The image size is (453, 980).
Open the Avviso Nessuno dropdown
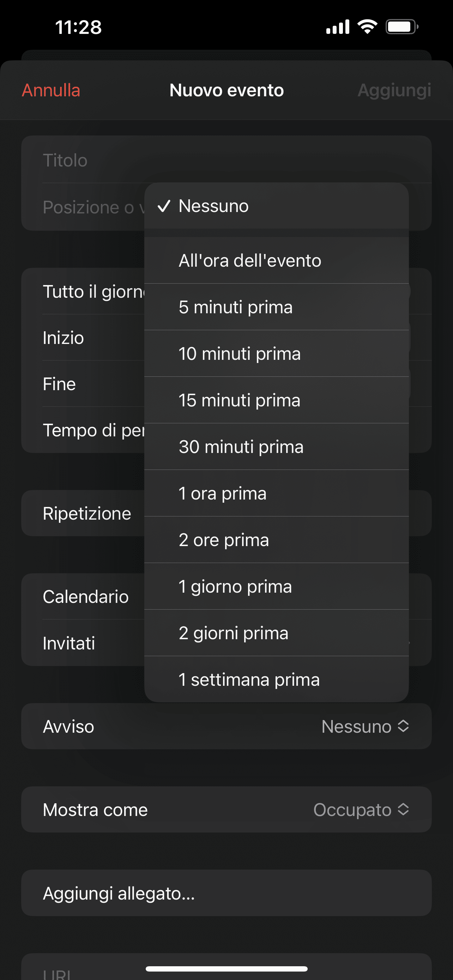click(364, 727)
